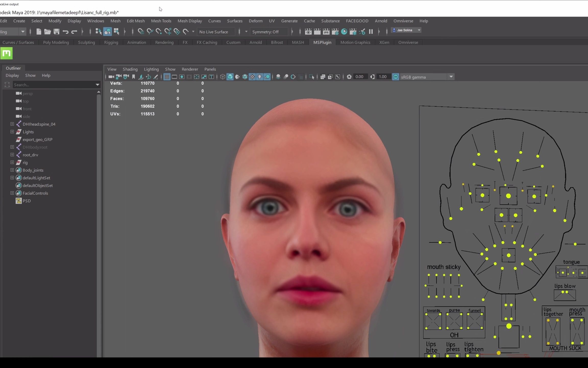Image resolution: width=588 pixels, height=368 pixels.
Task: Click the Undo icon in the toolbar
Action: [x=65, y=31]
